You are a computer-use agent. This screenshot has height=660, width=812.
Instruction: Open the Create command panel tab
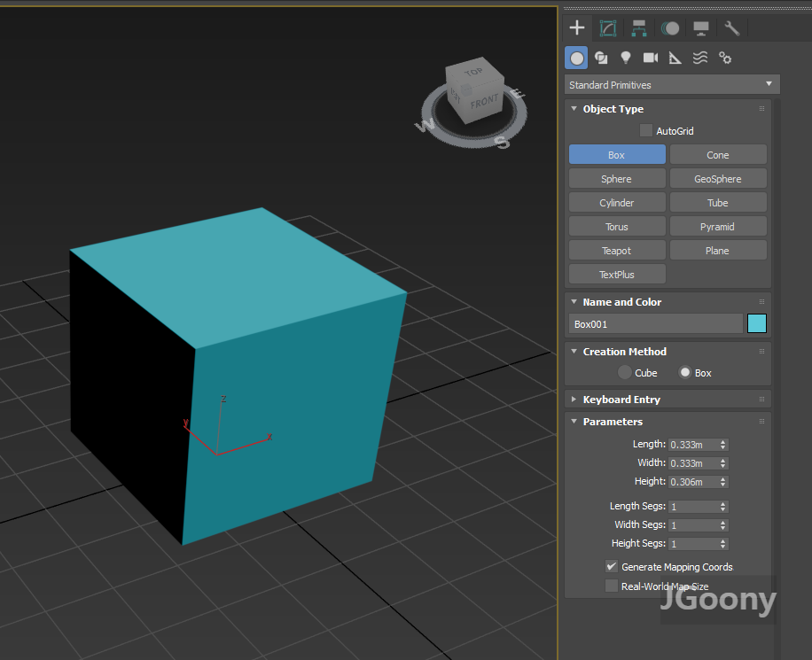pyautogui.click(x=577, y=28)
